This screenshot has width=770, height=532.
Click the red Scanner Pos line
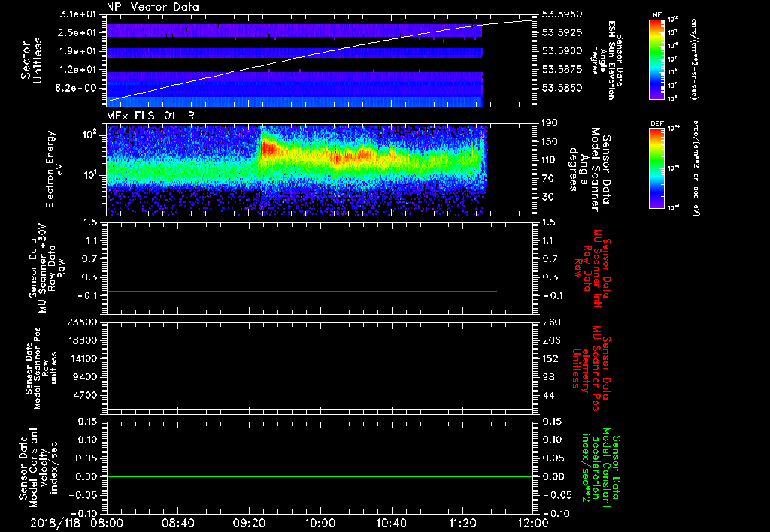301,382
